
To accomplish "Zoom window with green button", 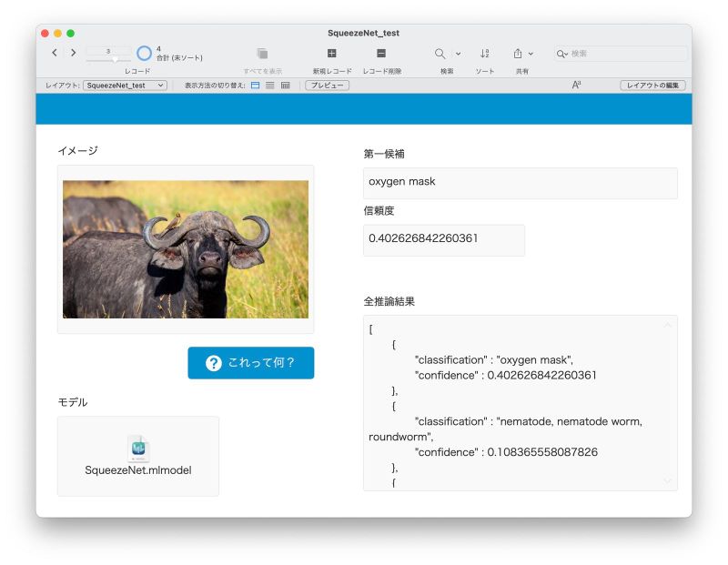I will (x=71, y=34).
